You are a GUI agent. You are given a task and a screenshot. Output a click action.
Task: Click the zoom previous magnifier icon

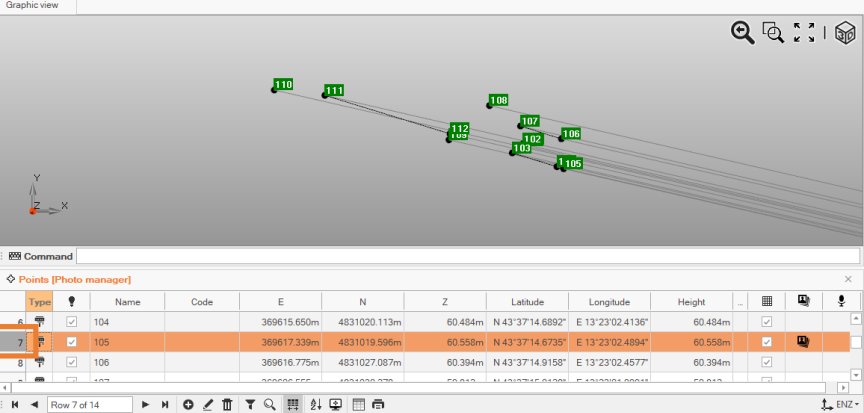(742, 32)
